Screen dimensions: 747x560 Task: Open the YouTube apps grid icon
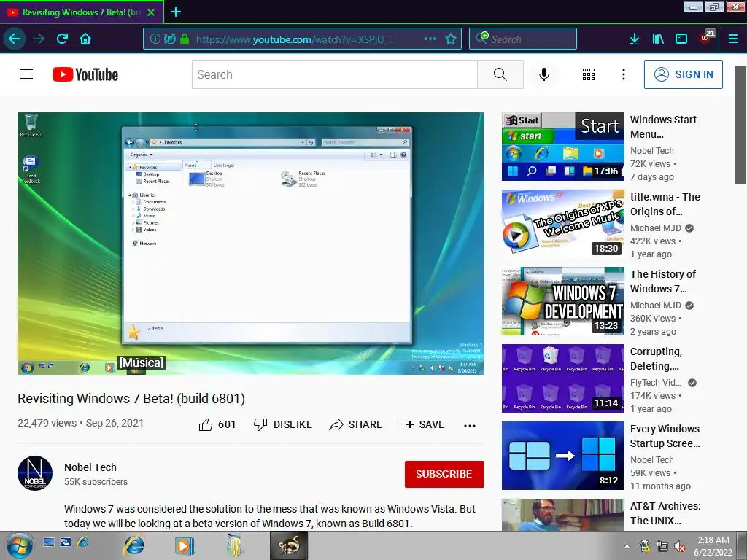589,74
